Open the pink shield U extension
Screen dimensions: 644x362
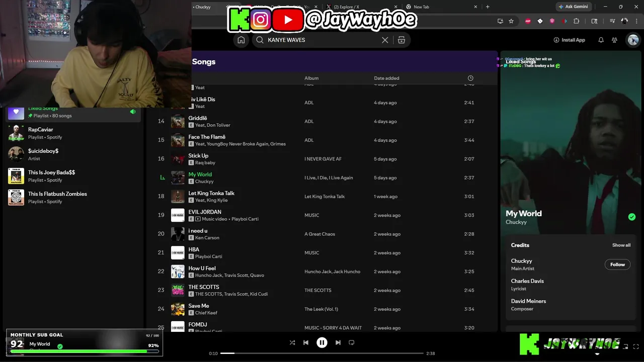552,21
